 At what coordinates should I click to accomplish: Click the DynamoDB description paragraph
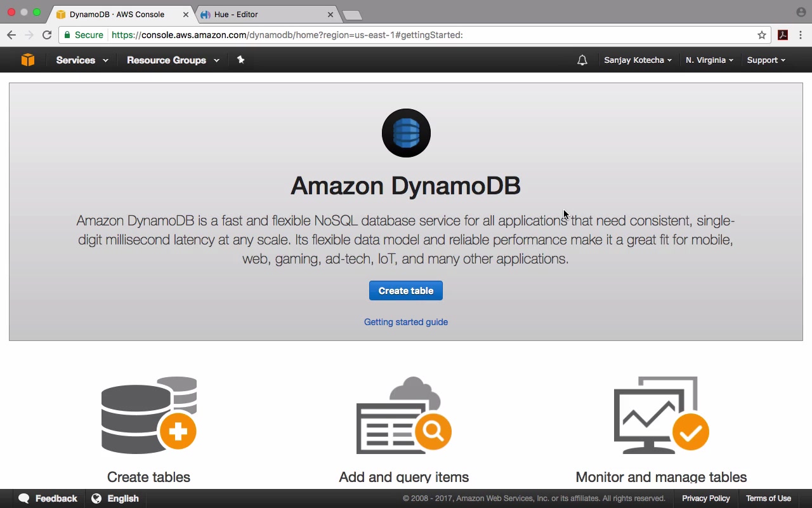(406, 240)
